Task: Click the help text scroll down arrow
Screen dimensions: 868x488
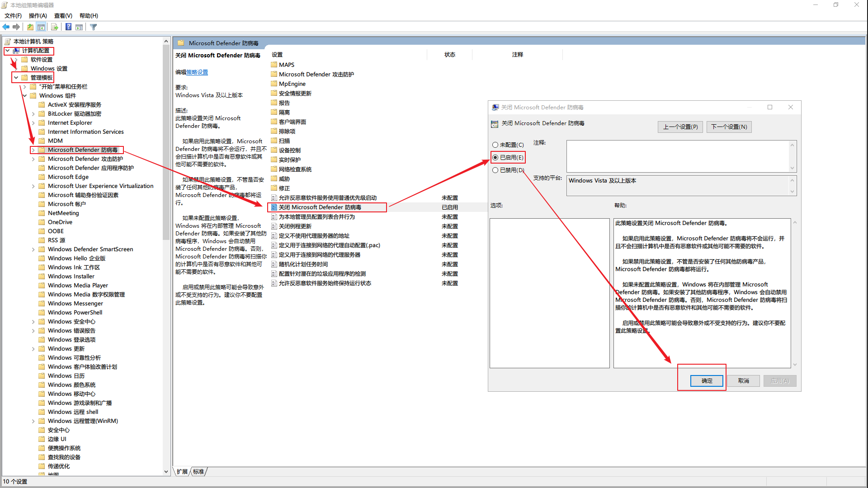Action: tap(795, 365)
